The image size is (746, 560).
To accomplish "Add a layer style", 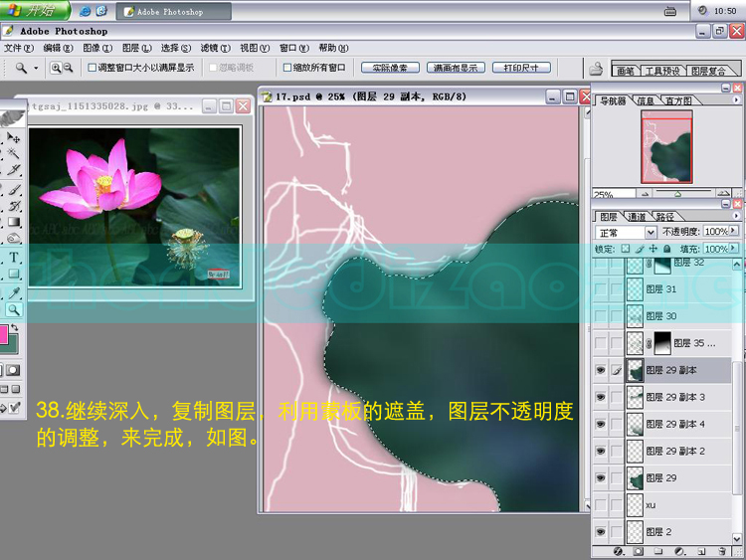I will (x=618, y=551).
